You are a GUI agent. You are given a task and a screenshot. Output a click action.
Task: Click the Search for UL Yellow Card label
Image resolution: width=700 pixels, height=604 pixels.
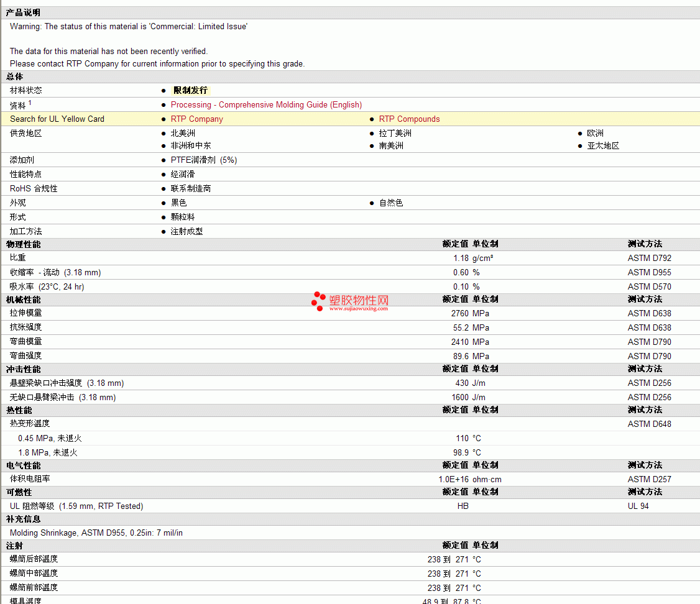point(57,119)
